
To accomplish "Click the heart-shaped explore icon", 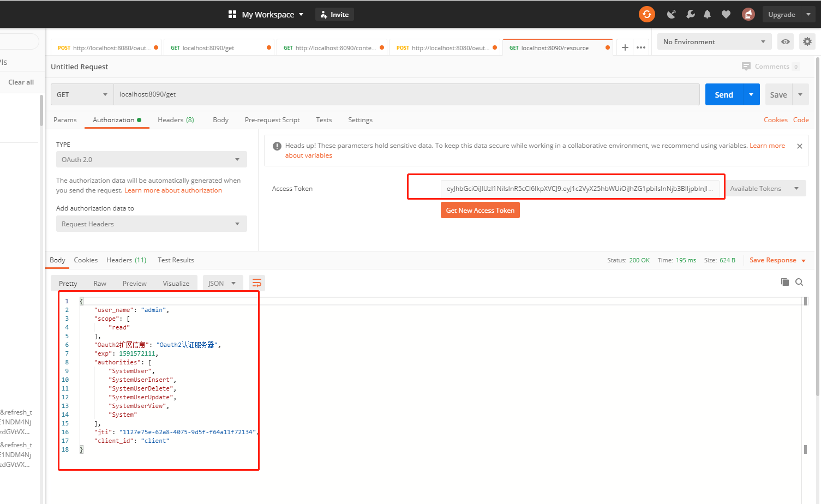I will pos(726,14).
